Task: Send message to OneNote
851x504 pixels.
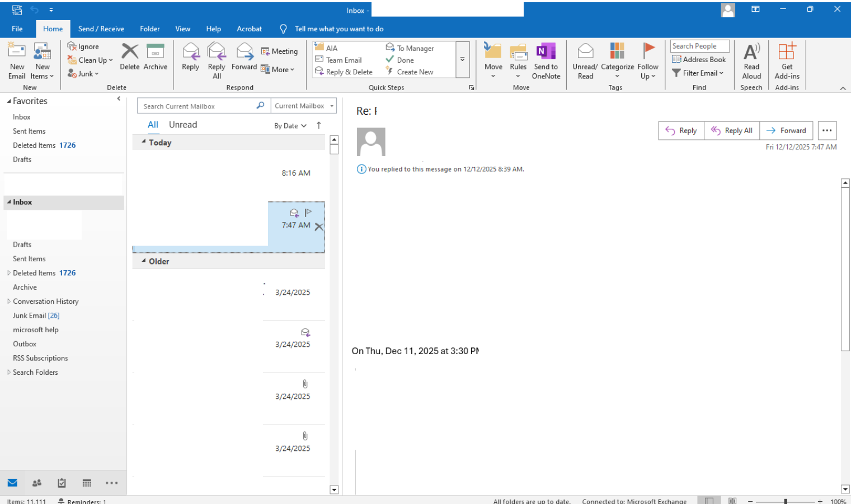Action: (x=546, y=61)
